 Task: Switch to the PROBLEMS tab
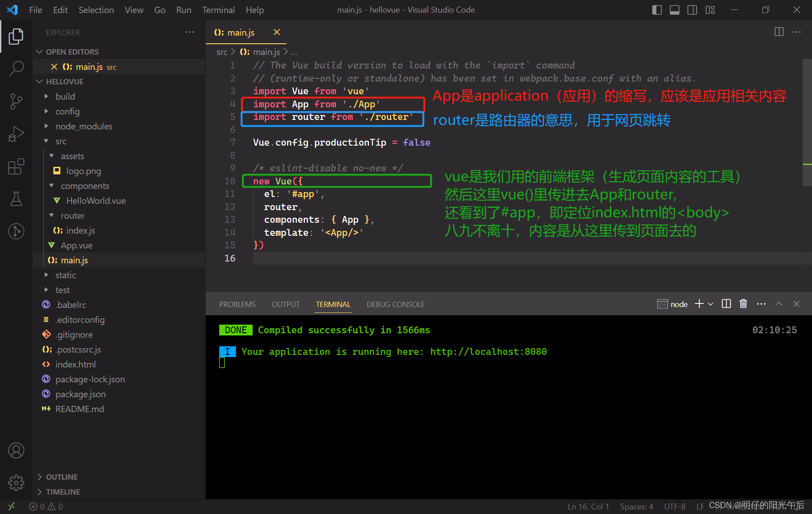[237, 304]
